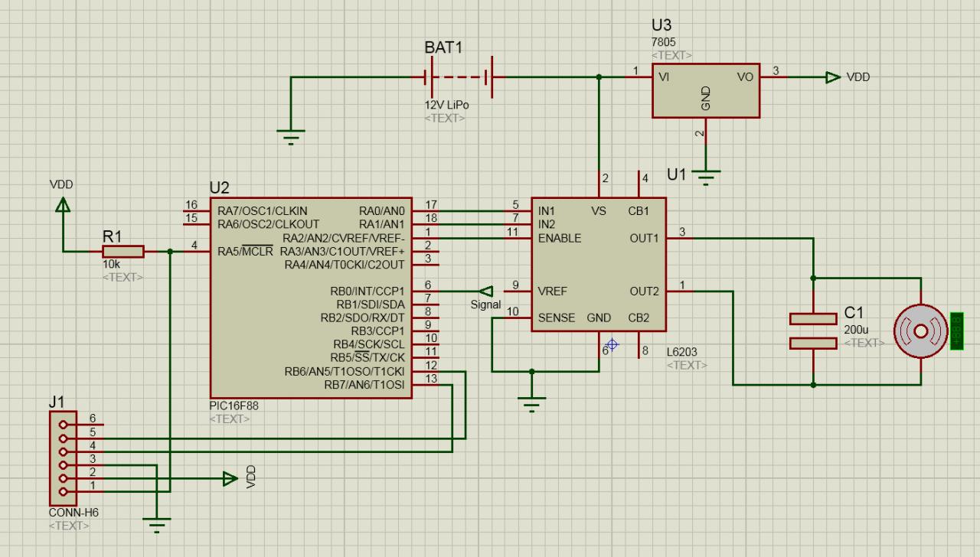Click the 'OUT1' pin label
This screenshot has height=557, width=980.
645,238
